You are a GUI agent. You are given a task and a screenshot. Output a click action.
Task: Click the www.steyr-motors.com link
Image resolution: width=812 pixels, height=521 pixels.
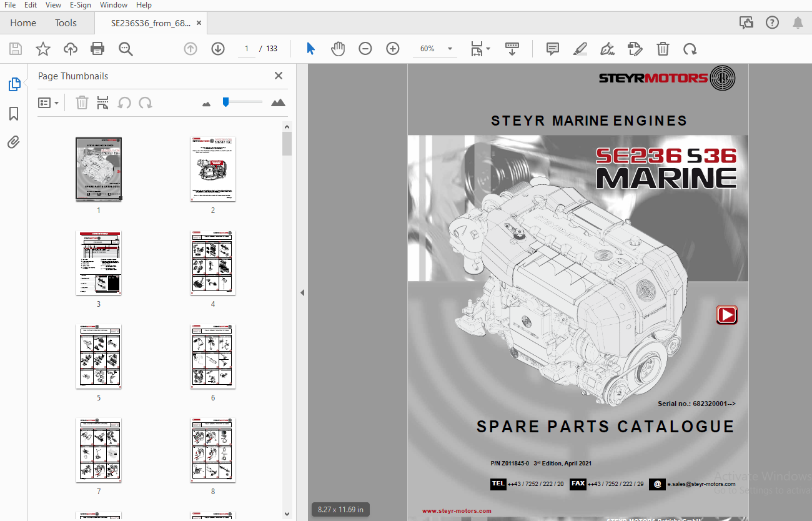457,511
